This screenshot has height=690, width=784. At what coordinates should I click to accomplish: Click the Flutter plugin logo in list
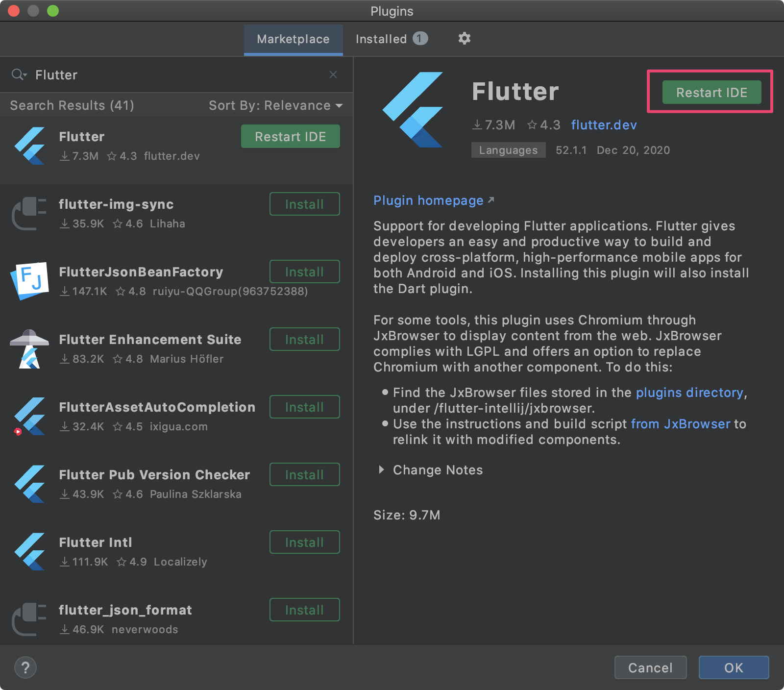pos(30,146)
